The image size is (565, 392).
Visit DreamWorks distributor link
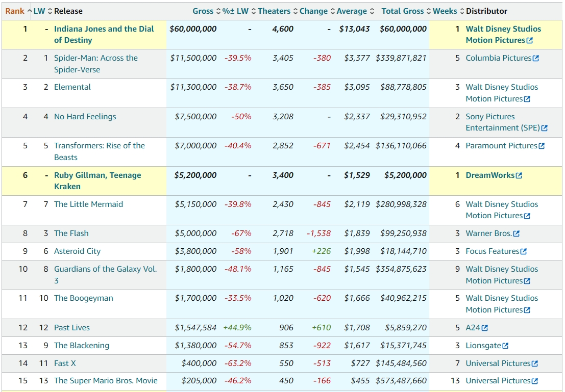click(490, 175)
